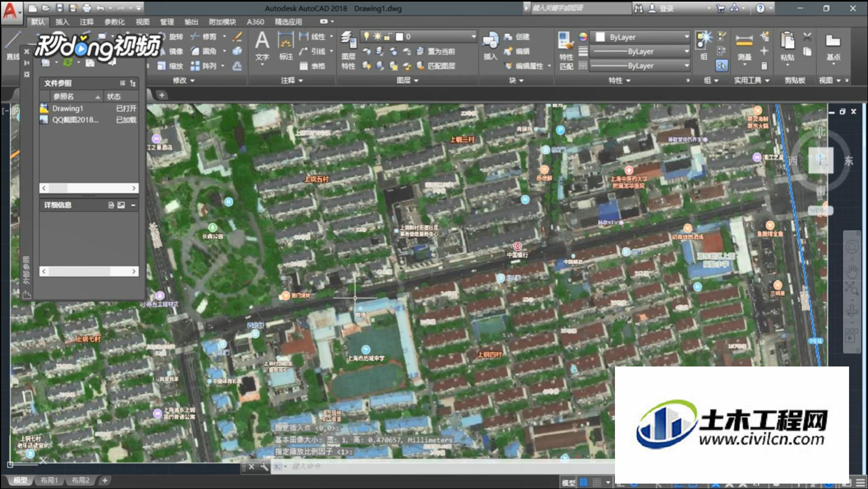Open the 默认 ribbon tab

tap(38, 22)
